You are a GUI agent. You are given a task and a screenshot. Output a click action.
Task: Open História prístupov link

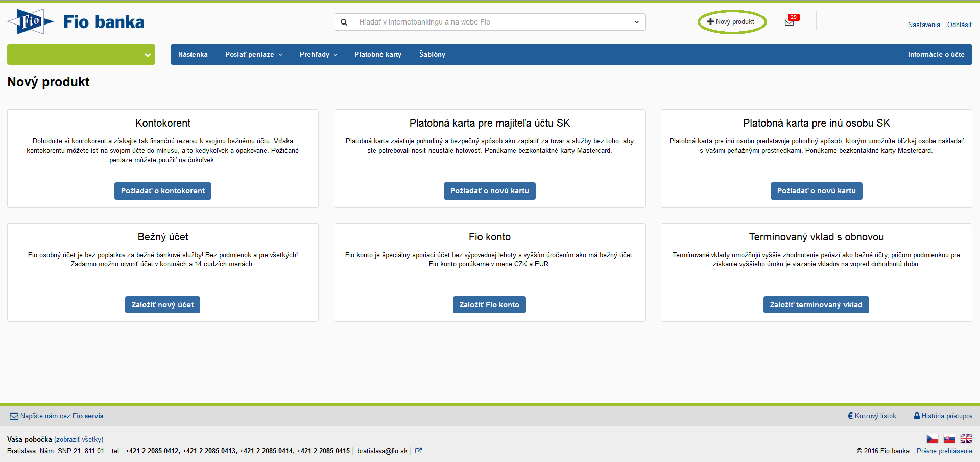(x=943, y=416)
